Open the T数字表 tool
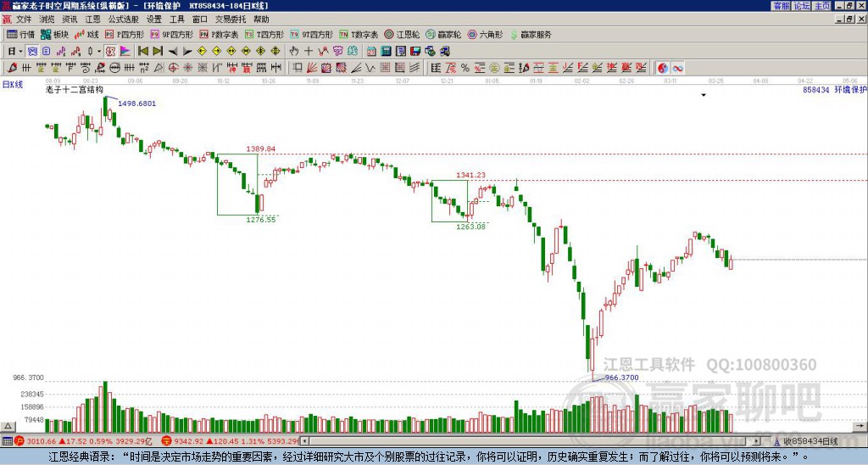Screen dimensions: 868x465 pos(359,34)
